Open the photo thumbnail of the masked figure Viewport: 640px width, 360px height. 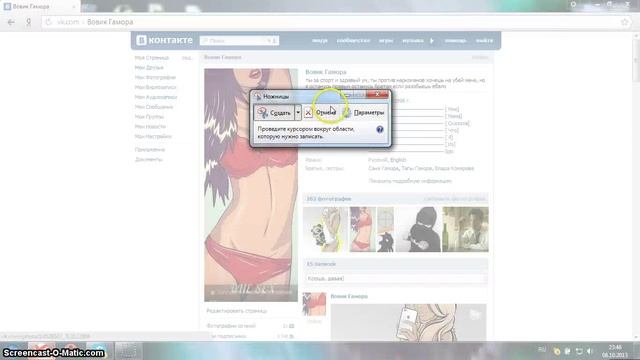[418, 229]
